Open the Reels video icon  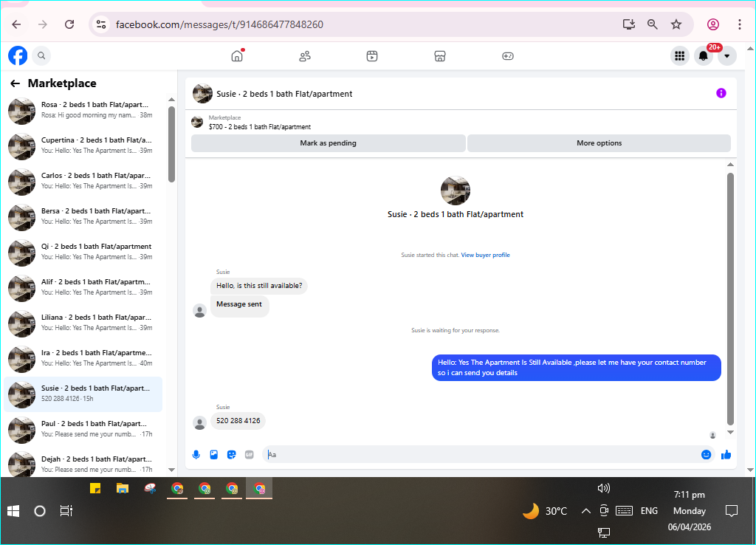point(372,56)
